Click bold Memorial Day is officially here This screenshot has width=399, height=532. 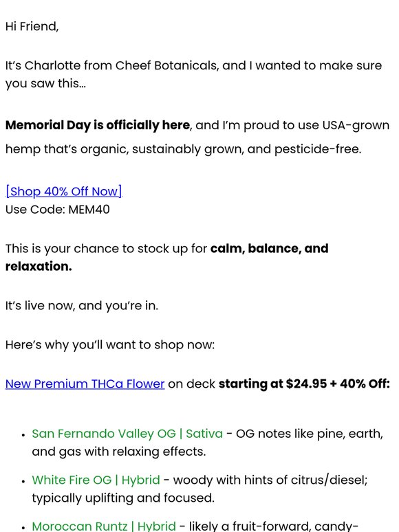pos(98,125)
